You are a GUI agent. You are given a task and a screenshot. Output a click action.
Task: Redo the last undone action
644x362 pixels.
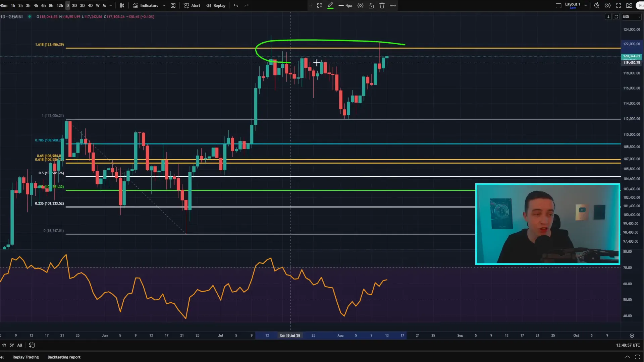point(247,5)
